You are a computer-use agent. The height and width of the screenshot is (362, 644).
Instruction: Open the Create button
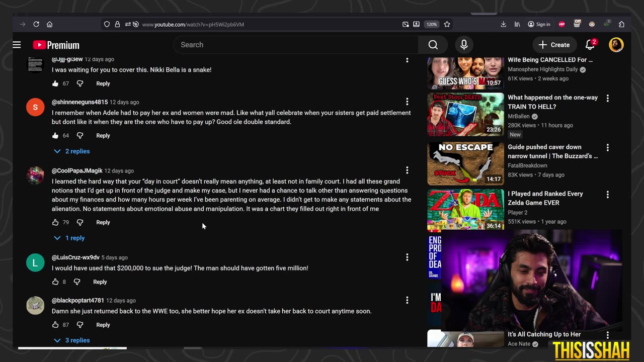[x=554, y=45]
